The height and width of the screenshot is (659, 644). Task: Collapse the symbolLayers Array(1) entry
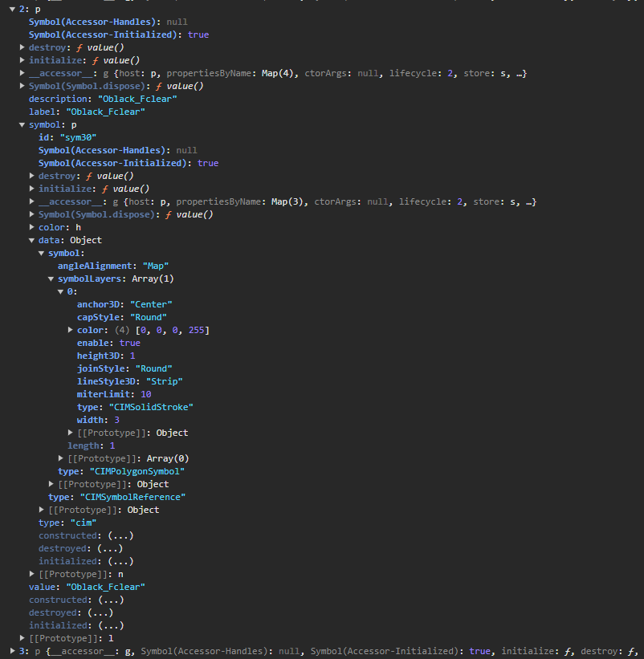[51, 279]
